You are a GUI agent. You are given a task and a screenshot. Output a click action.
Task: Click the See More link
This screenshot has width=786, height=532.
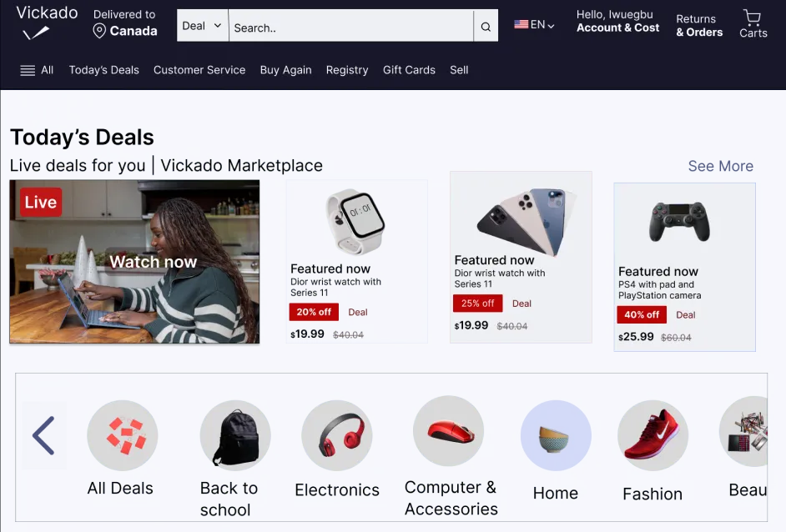tap(720, 166)
